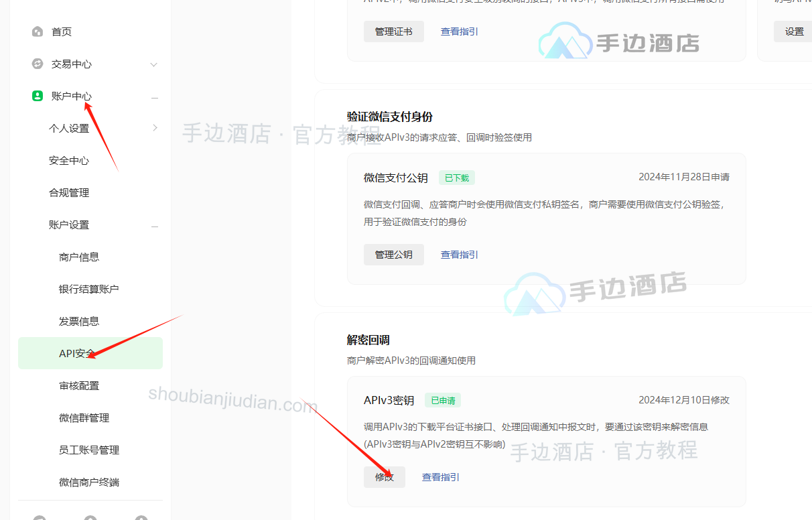Click the 设置 button at top right

pos(794,31)
